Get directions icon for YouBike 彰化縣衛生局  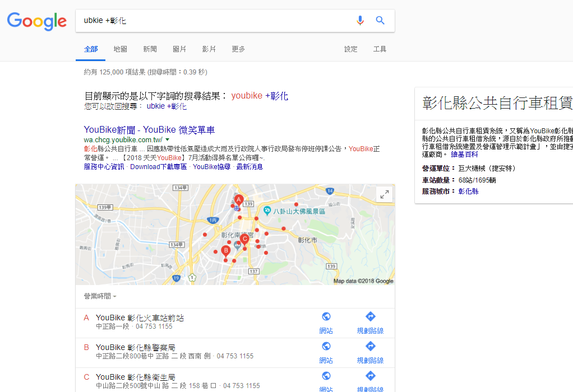pyautogui.click(x=370, y=376)
